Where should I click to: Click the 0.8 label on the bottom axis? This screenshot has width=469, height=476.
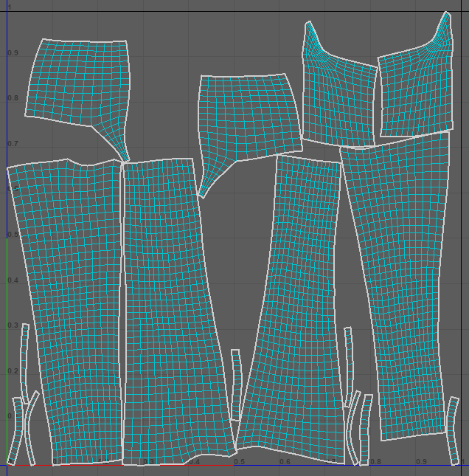click(376, 462)
